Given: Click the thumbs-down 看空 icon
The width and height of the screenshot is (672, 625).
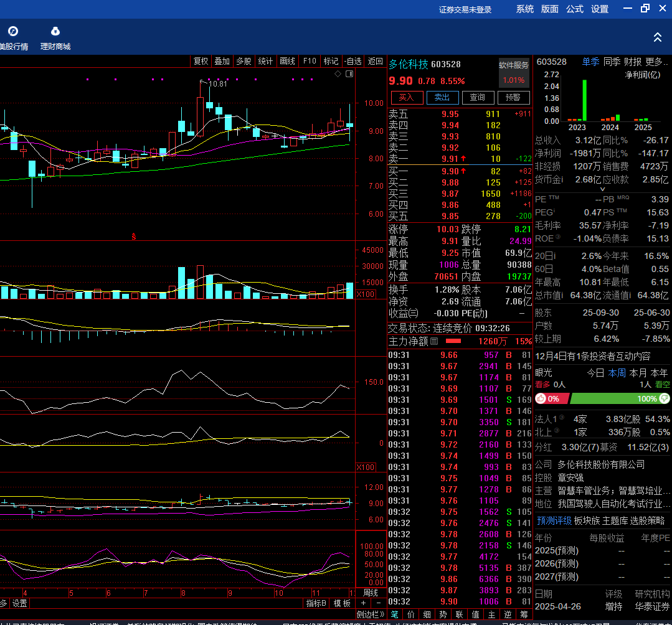Looking at the screenshot, I should tap(665, 398).
